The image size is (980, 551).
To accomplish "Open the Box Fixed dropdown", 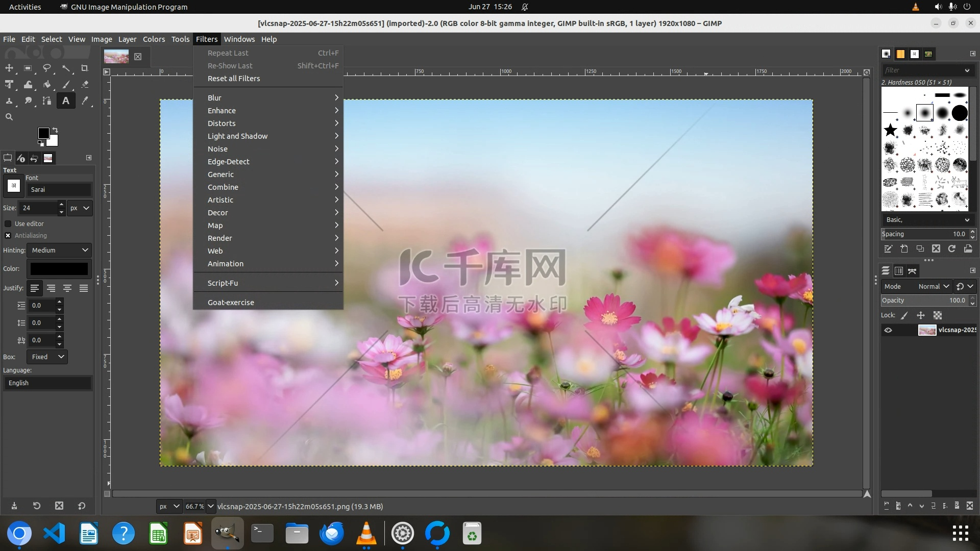I will [48, 357].
